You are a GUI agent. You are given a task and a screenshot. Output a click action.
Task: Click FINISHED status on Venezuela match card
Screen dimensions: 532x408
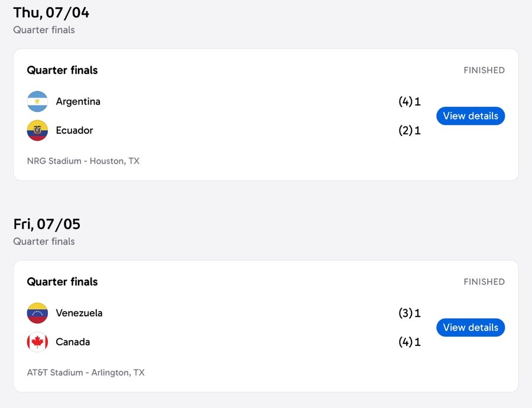click(484, 281)
